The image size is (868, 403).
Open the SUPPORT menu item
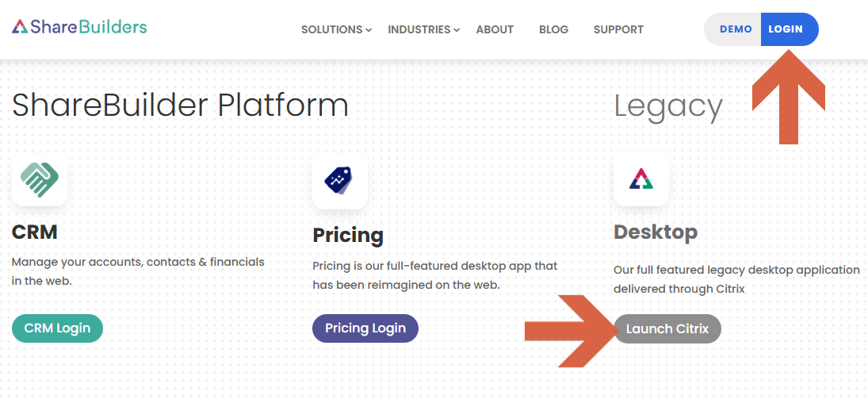pos(618,29)
